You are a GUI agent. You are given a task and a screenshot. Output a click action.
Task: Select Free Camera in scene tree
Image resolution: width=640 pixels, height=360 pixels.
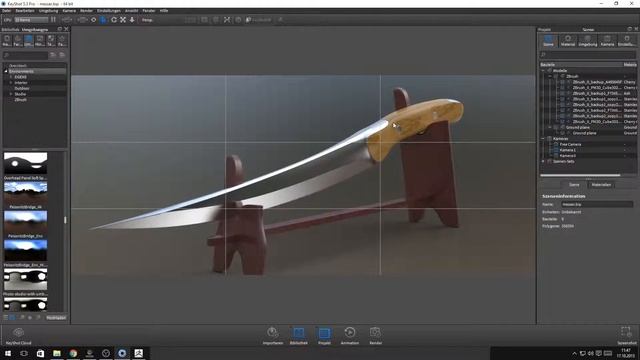(x=570, y=144)
